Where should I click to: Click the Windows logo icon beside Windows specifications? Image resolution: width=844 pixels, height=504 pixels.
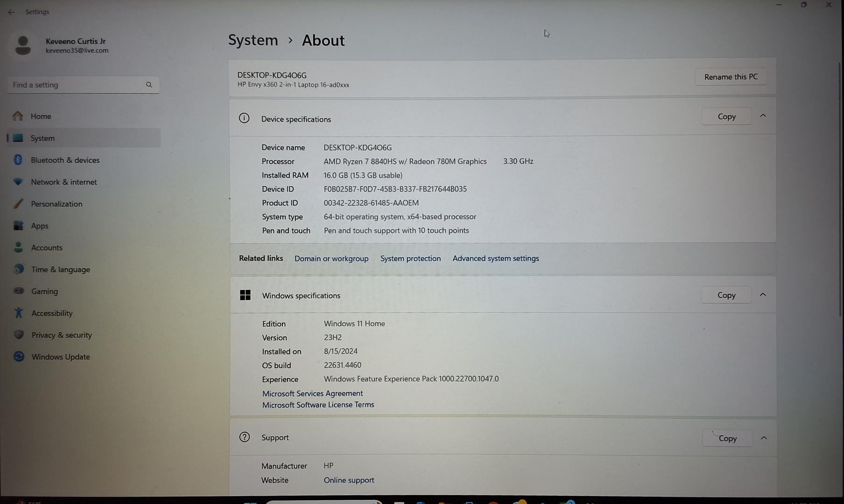click(245, 295)
